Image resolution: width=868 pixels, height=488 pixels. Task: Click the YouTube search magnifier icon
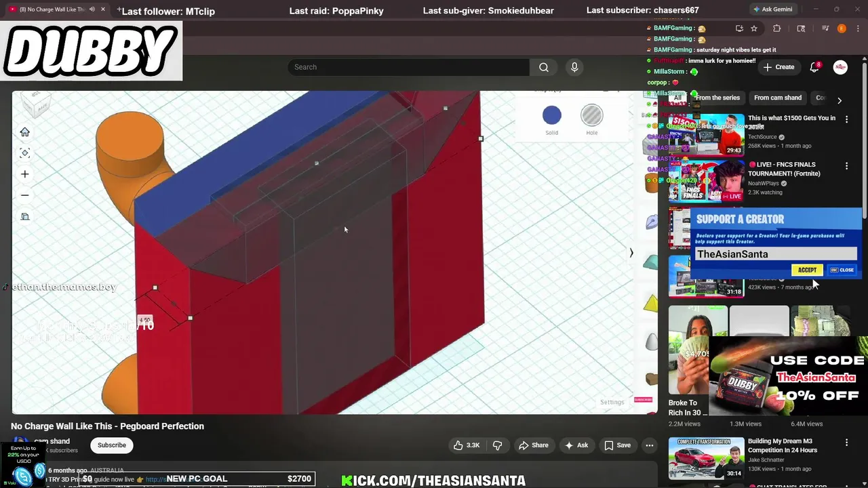pos(544,67)
